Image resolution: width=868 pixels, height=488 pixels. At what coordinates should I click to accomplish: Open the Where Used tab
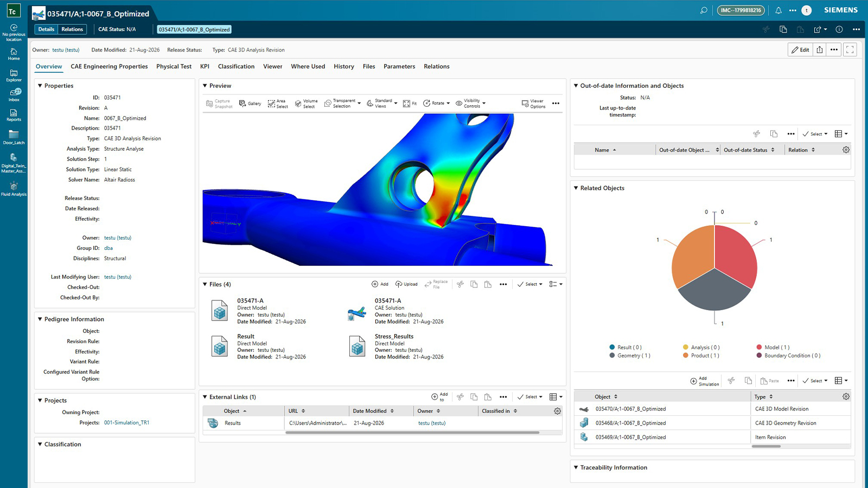click(308, 67)
